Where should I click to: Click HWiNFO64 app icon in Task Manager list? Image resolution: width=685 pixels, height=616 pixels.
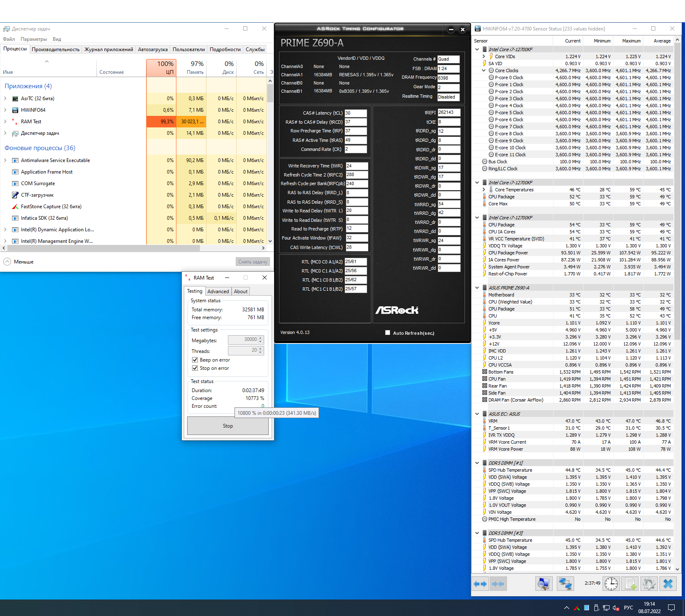[x=15, y=110]
